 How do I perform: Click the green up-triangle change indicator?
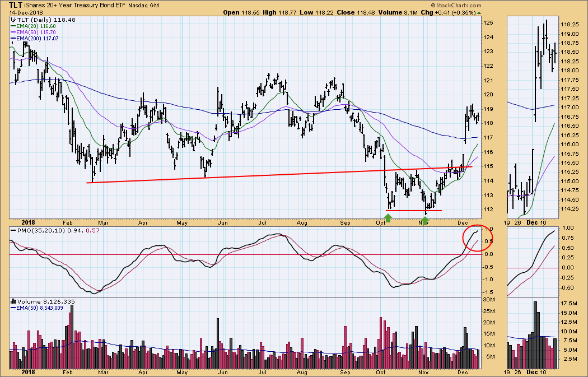[x=479, y=13]
